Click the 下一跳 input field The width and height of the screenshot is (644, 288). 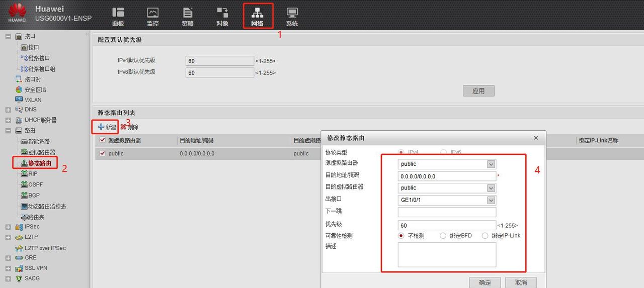coord(447,212)
